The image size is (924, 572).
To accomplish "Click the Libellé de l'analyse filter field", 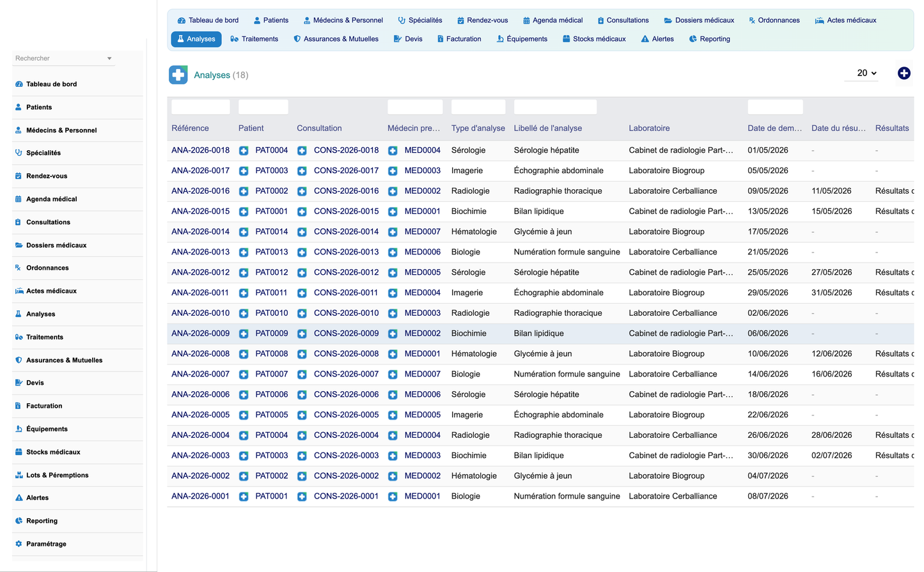I will (x=555, y=107).
